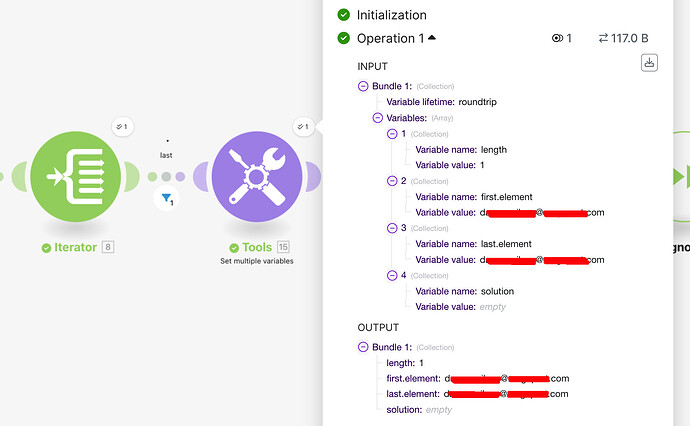Click the Initialization green check icon
Viewport: 690px width, 426px height.
click(x=344, y=15)
